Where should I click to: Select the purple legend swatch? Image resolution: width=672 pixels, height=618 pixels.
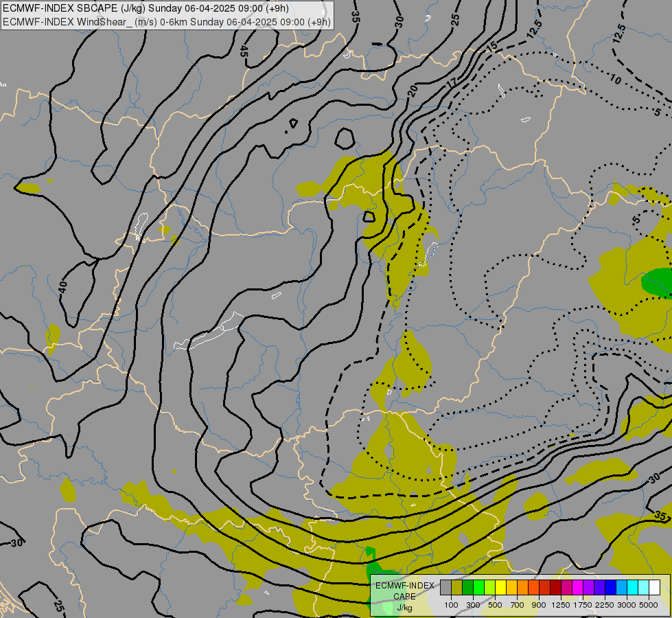point(588,588)
